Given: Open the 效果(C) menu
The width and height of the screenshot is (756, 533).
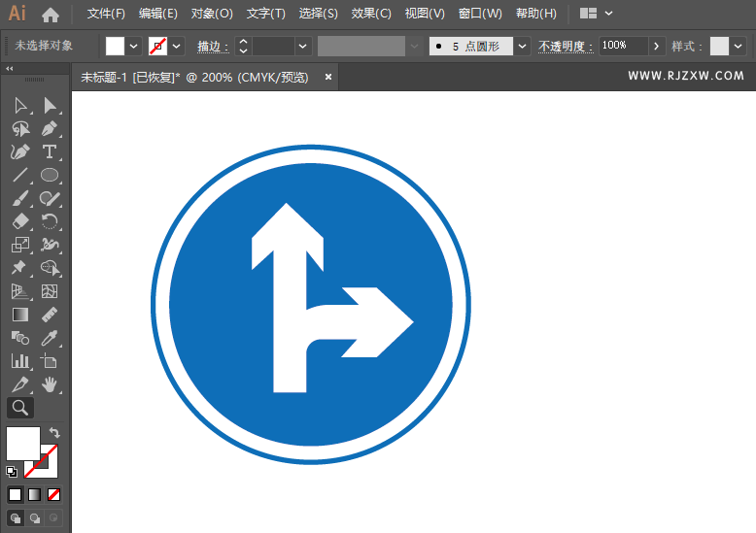Looking at the screenshot, I should point(371,14).
